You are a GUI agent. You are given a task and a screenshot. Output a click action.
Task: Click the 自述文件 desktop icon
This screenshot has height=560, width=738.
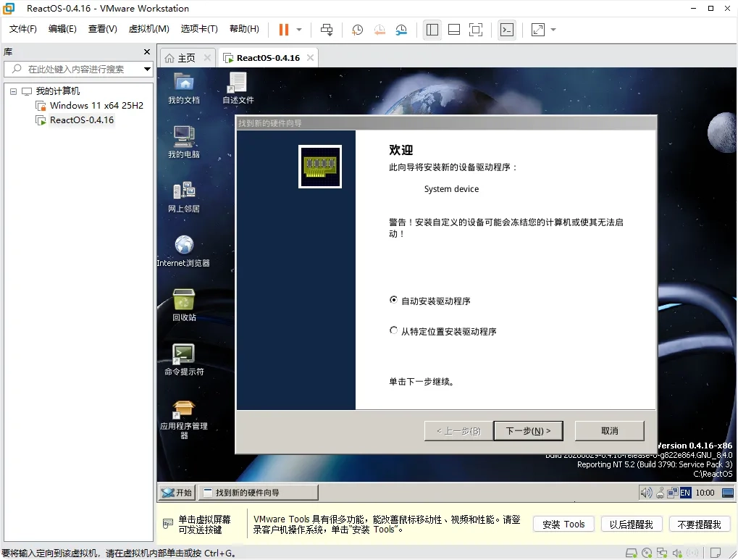pos(238,88)
